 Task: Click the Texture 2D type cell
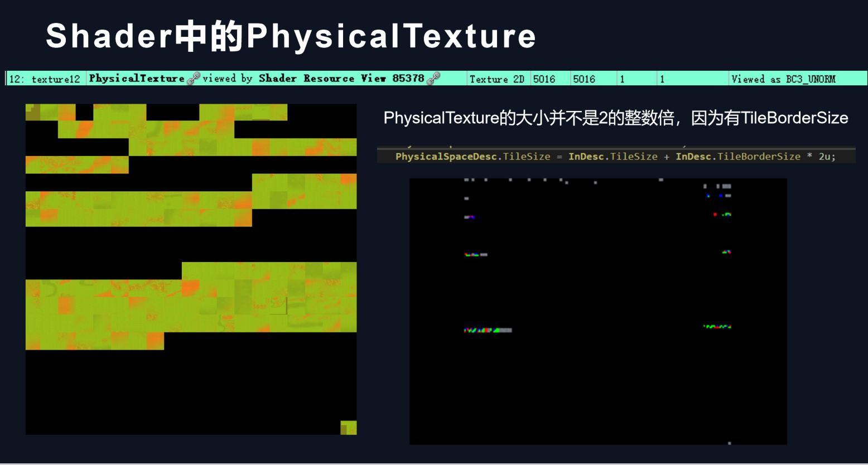pyautogui.click(x=496, y=79)
